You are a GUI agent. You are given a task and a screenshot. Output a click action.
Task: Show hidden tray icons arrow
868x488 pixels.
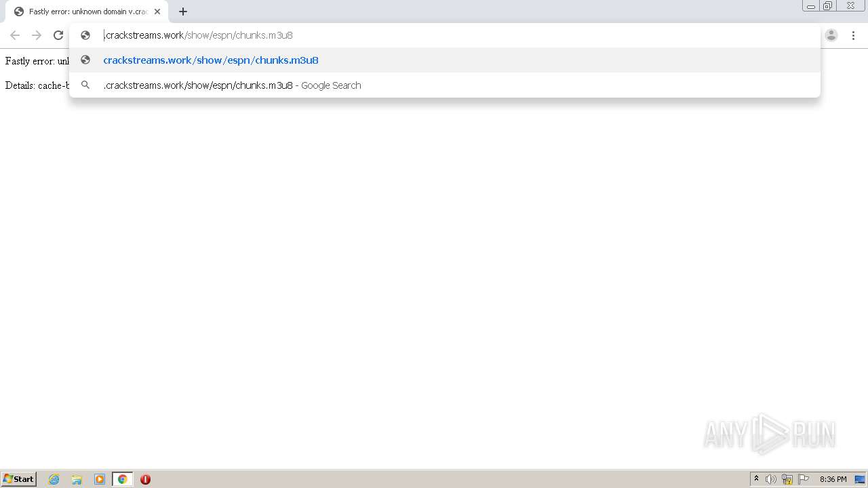tap(757, 479)
